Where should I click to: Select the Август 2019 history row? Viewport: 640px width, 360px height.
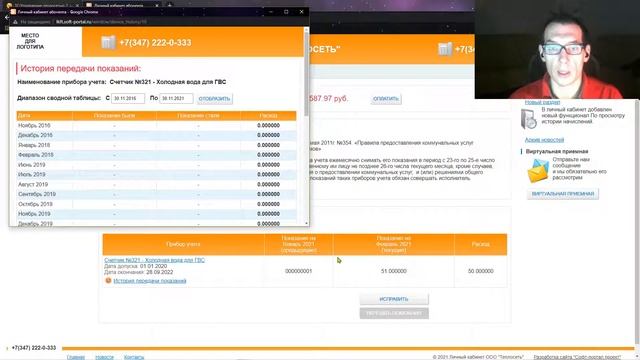point(156,184)
